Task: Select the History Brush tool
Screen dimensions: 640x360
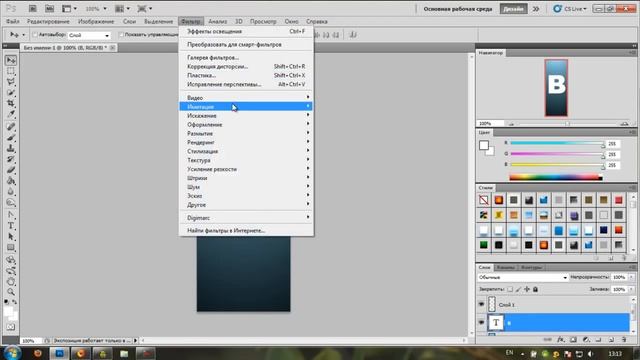Action: [x=11, y=159]
